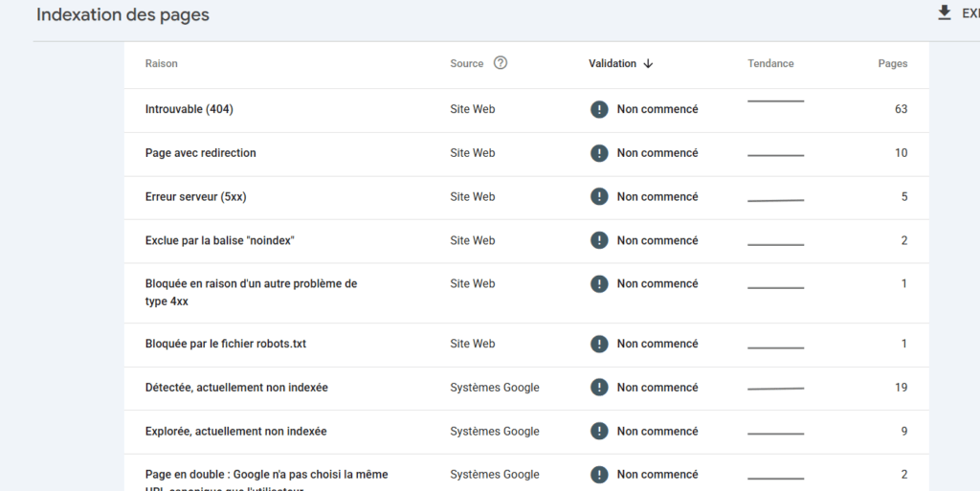Open the Page avec redirection reason
This screenshot has height=491, width=980.
[201, 153]
